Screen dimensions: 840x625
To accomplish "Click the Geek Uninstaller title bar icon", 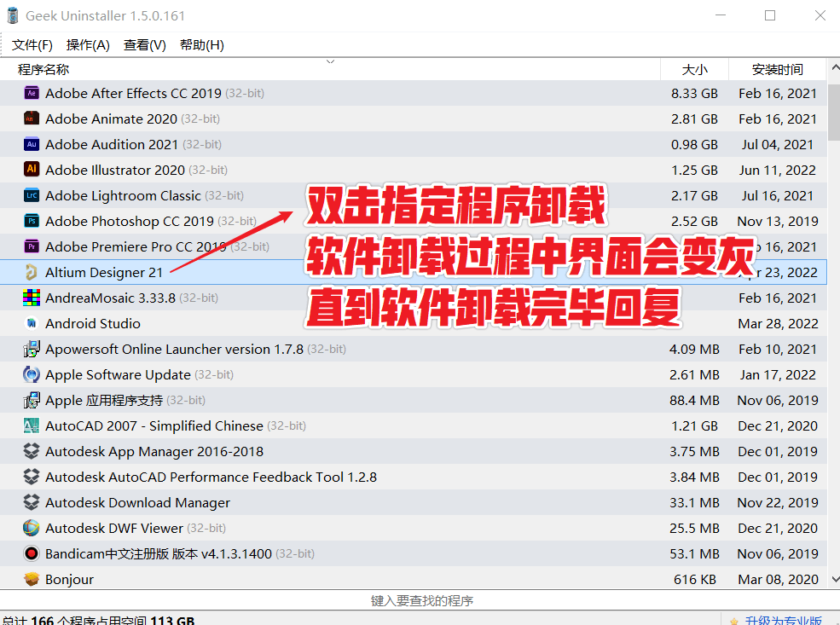I will (x=12, y=14).
